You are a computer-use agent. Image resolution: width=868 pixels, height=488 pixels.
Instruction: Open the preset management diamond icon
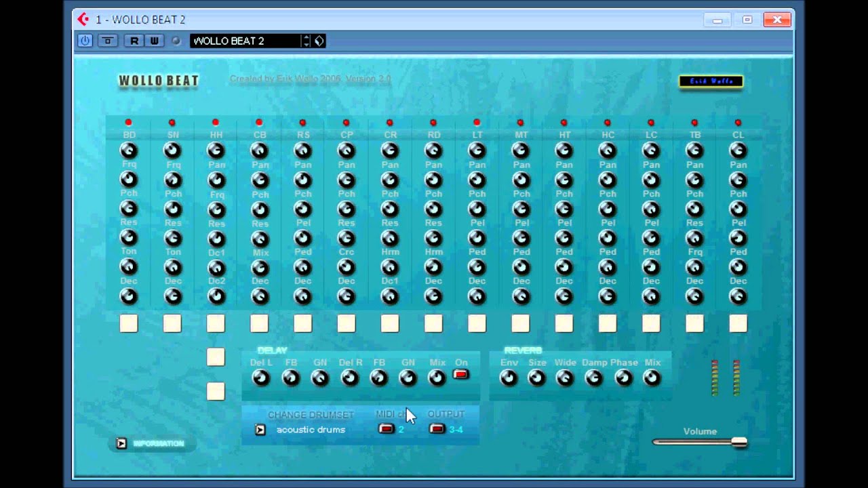tap(319, 41)
